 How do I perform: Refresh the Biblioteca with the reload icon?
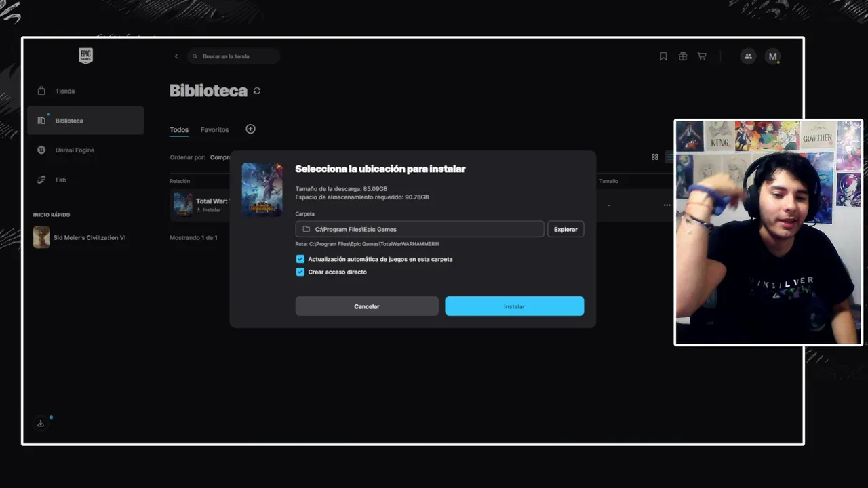pos(257,91)
